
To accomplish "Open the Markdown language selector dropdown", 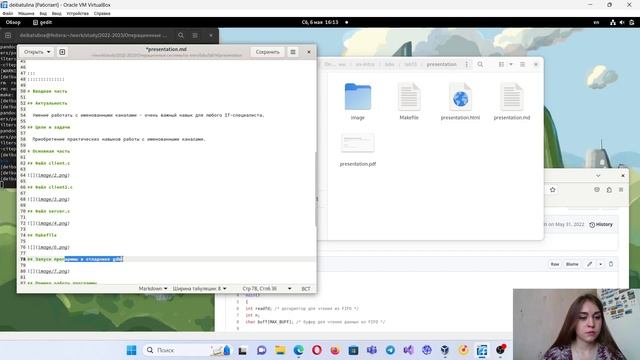I will 153,288.
